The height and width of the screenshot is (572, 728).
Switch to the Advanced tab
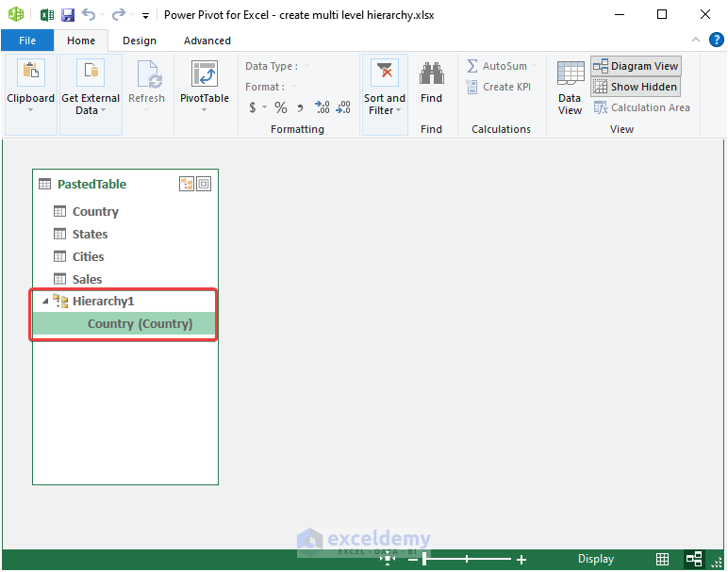coord(207,41)
